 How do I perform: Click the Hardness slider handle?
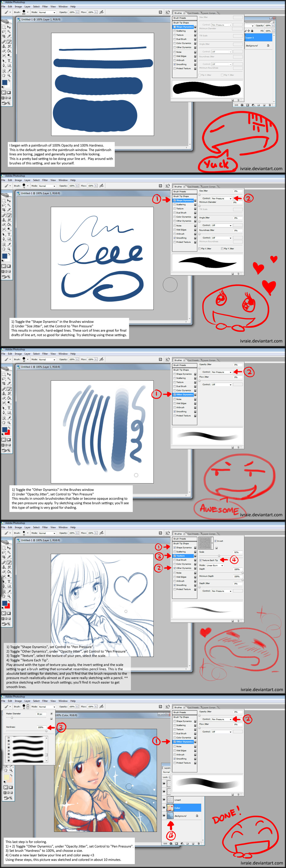pyautogui.click(x=47, y=731)
